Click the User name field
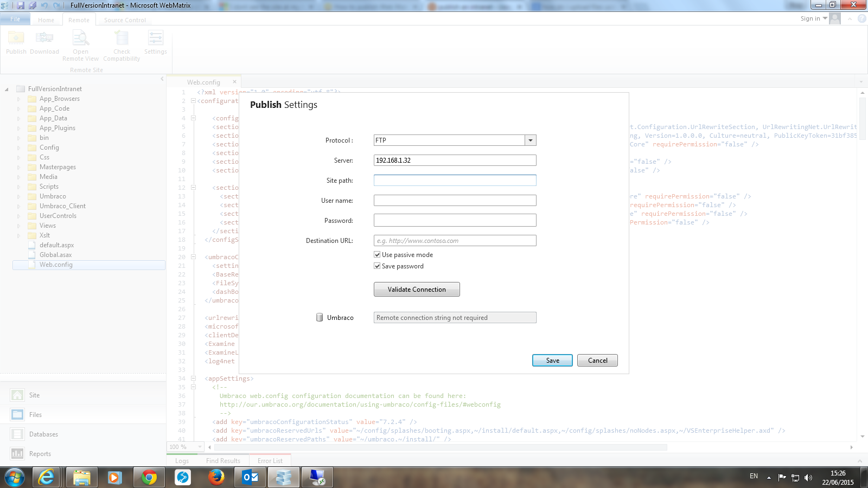868x488 pixels. (455, 201)
